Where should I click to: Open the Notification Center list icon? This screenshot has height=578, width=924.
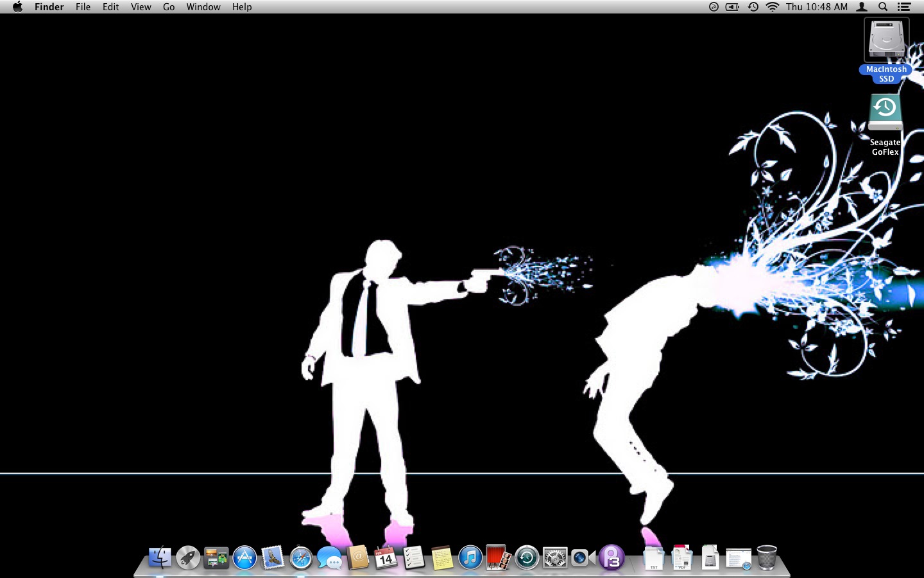(904, 7)
